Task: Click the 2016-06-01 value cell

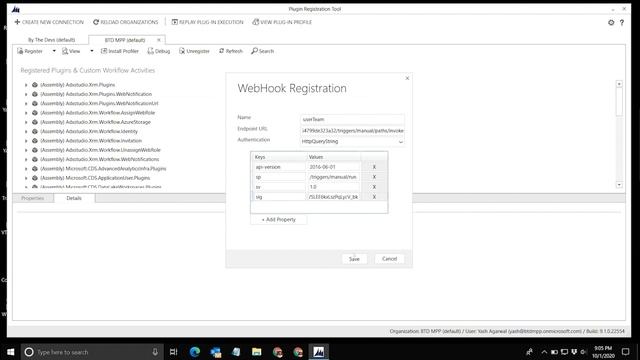Action: 333,167
